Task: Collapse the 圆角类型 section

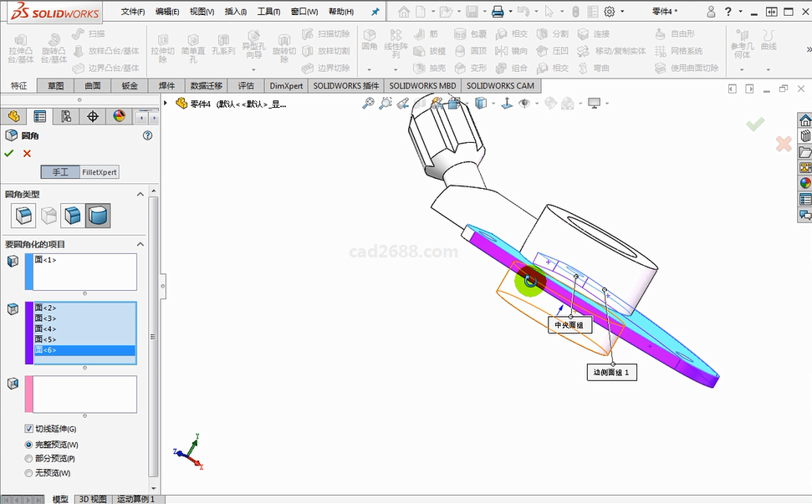Action: [x=140, y=194]
